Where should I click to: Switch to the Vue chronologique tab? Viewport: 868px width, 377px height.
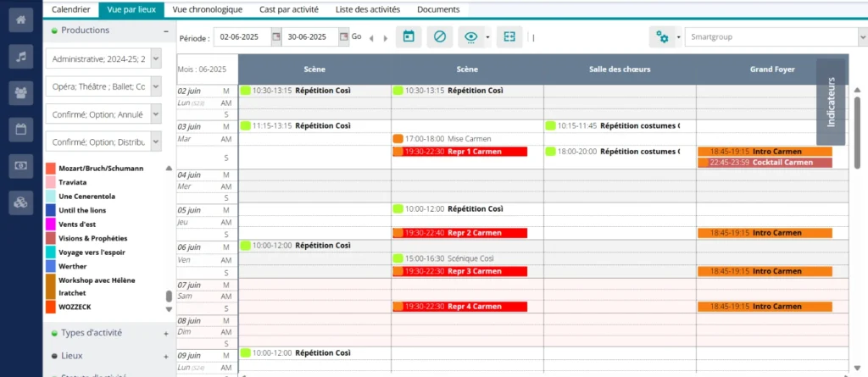[207, 9]
